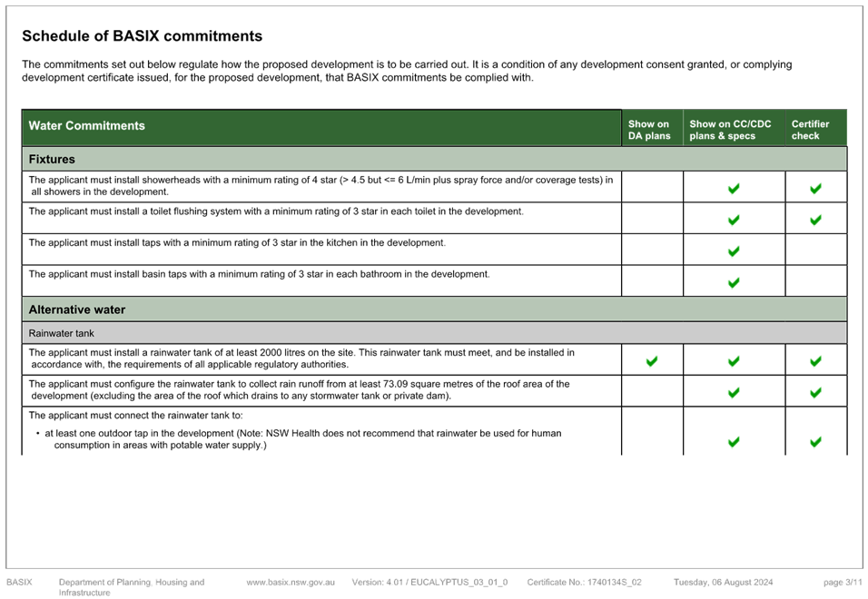This screenshot has height=599, width=868.
Task: Click Certifier checkmark in showerheads row
Action: coord(815,189)
